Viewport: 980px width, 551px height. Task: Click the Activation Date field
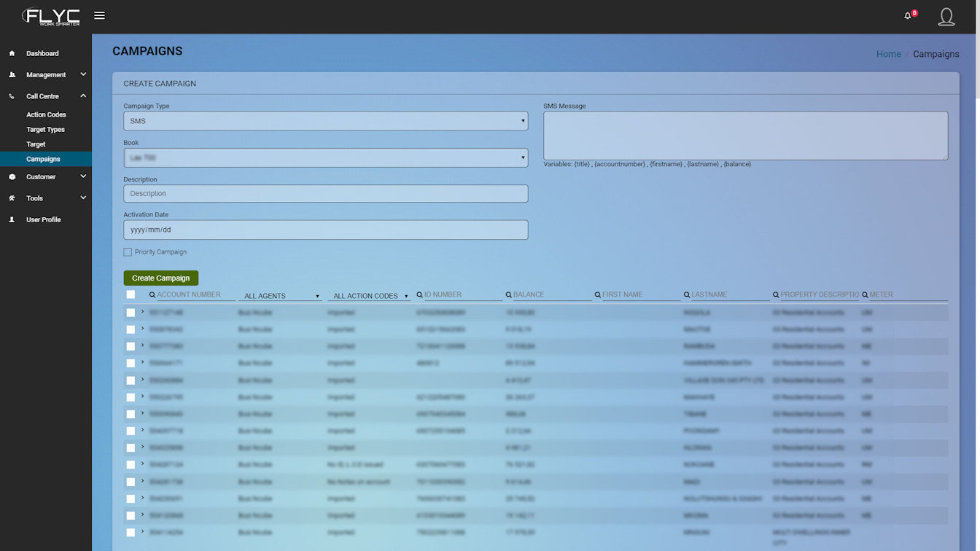(x=325, y=230)
